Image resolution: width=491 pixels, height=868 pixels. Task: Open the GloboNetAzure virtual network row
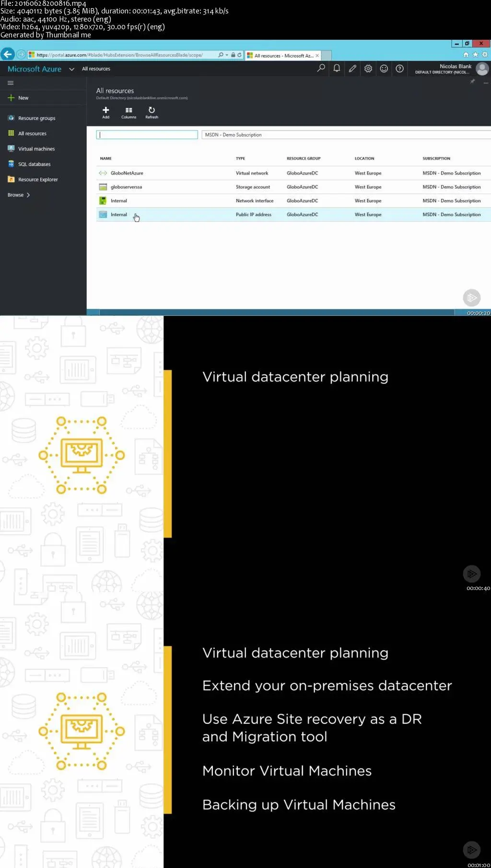click(x=293, y=173)
